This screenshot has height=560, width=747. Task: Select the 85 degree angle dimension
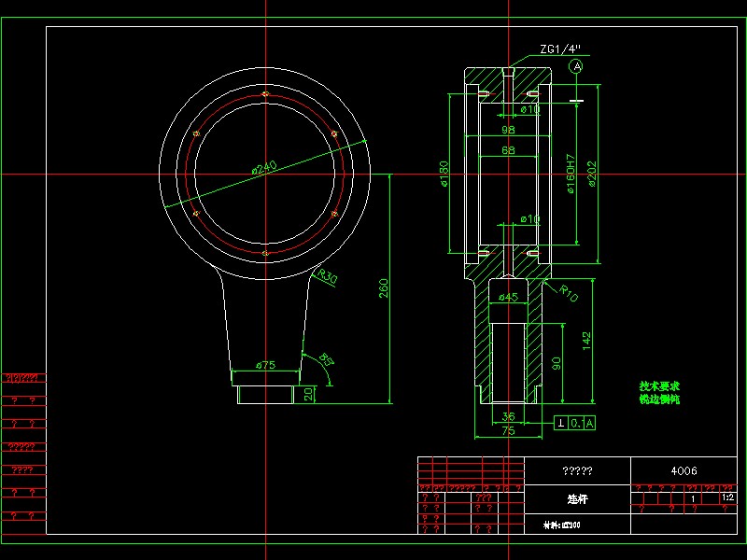[326, 359]
